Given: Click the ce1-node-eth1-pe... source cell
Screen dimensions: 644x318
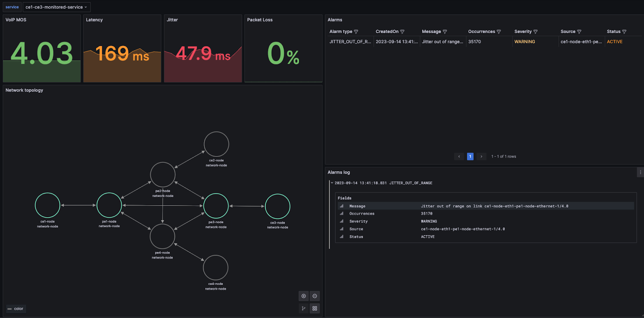Looking at the screenshot, I should (x=581, y=42).
